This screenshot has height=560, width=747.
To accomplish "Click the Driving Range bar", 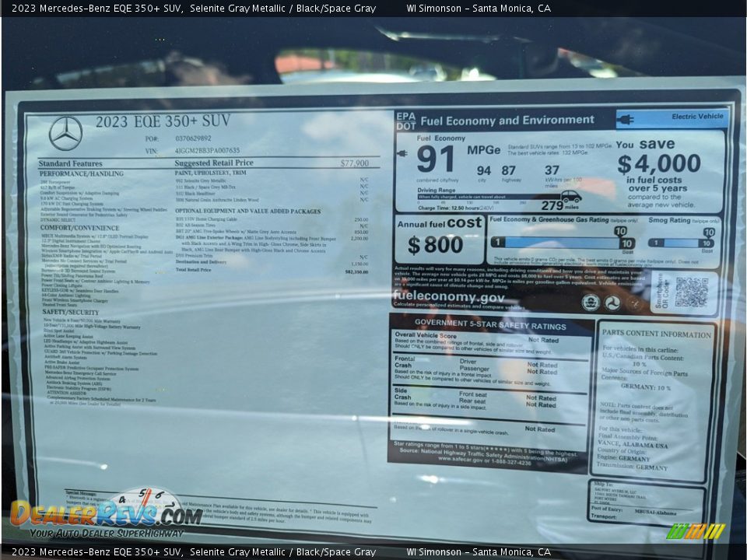I will point(489,197).
